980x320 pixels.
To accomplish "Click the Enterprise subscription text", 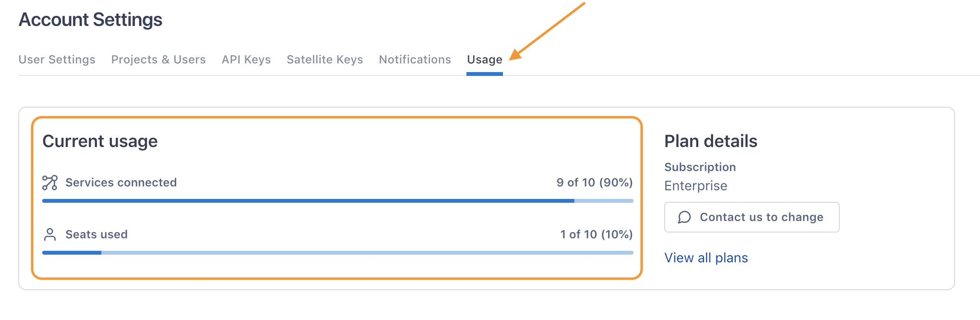I will [696, 186].
